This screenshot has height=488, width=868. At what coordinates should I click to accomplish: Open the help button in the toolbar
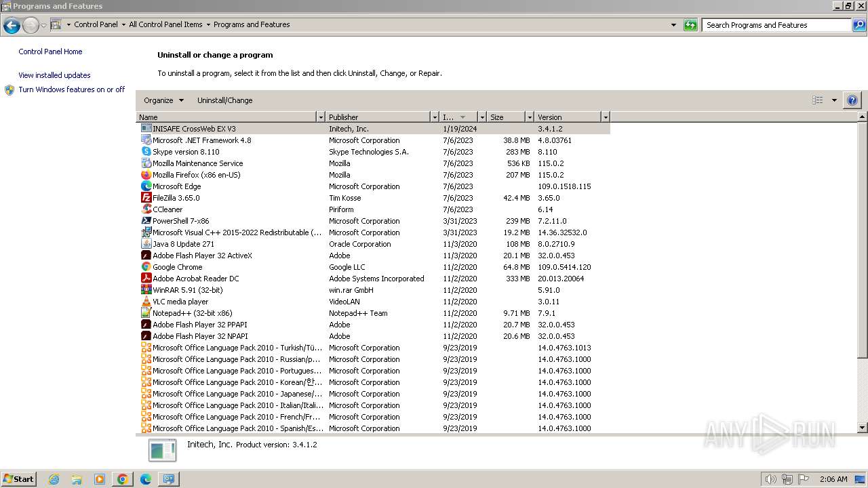tap(852, 100)
